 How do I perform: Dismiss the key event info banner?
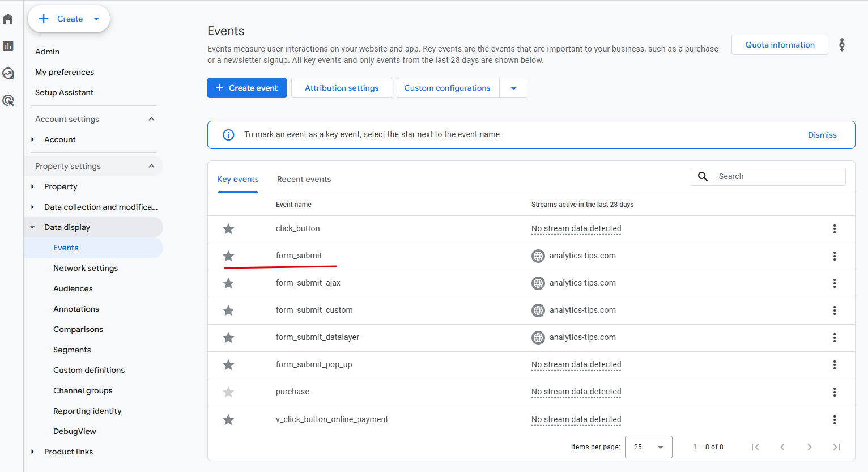pos(822,135)
